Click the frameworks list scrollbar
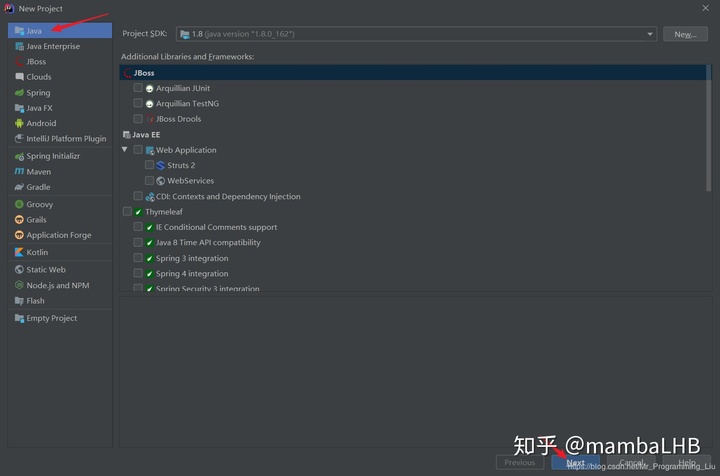Image resolution: width=720 pixels, height=476 pixels. point(709,128)
